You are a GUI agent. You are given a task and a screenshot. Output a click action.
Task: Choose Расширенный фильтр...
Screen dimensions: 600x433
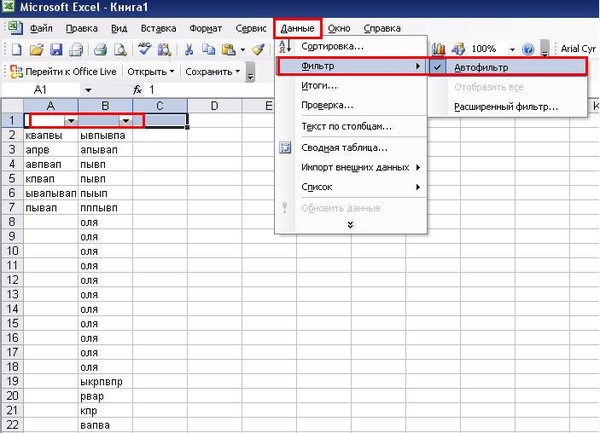tap(508, 107)
